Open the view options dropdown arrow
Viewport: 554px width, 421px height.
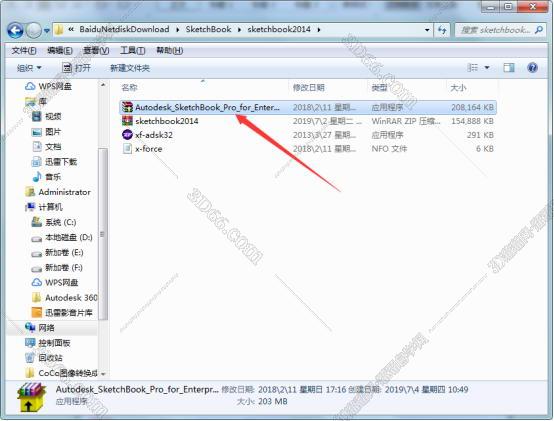point(487,67)
